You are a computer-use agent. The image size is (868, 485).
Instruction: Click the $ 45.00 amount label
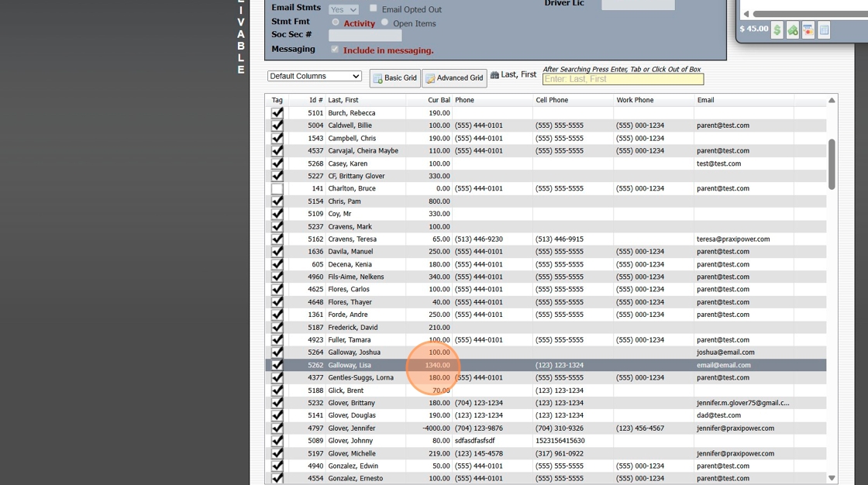[x=754, y=29]
